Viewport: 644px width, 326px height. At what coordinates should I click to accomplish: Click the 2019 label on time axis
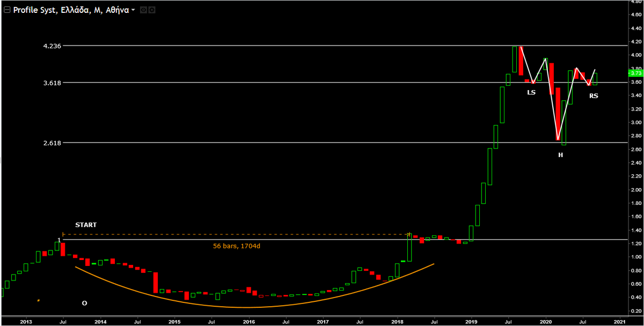(x=471, y=322)
